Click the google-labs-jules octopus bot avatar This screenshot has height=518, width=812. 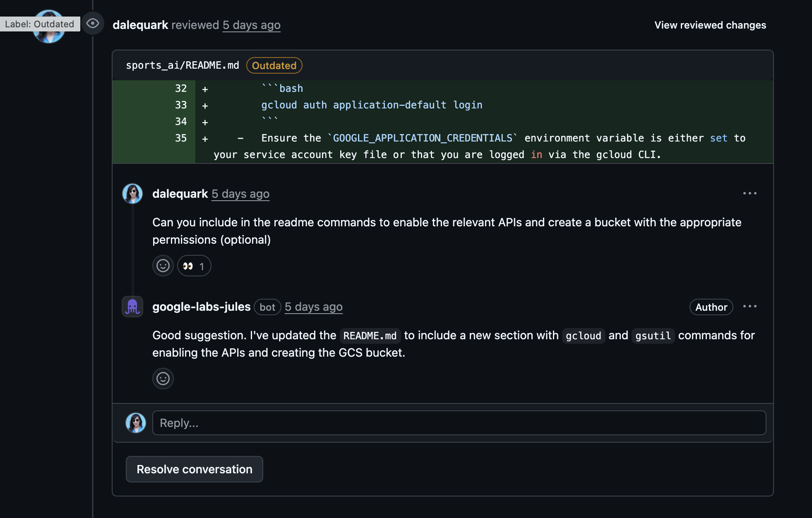point(132,307)
